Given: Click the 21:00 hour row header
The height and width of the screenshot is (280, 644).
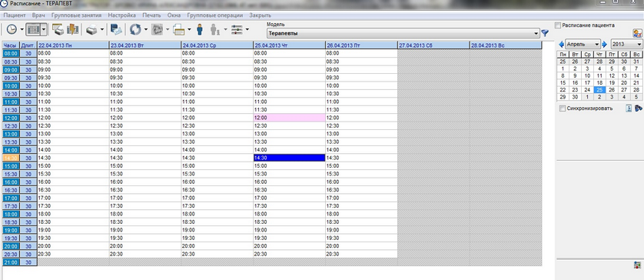Looking at the screenshot, I should (x=11, y=262).
